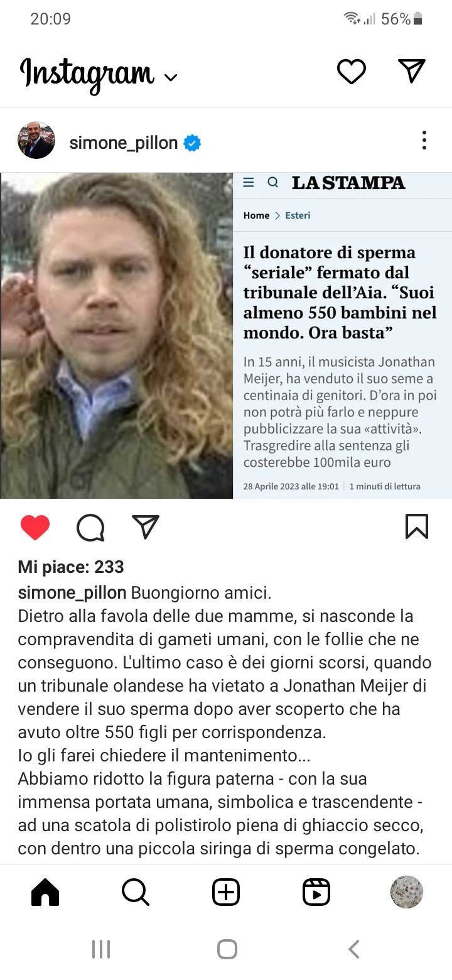Tap simone_pillon profile picture
Image resolution: width=452 pixels, height=980 pixels.
pos(36,140)
